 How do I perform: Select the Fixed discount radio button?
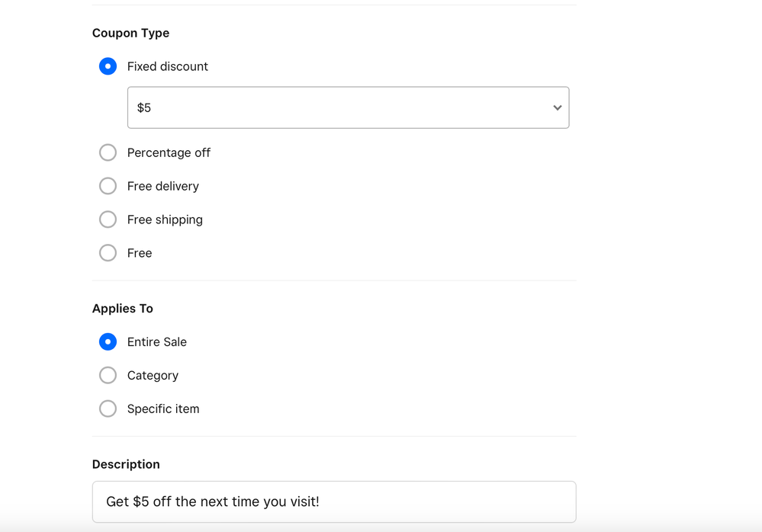[x=108, y=66]
